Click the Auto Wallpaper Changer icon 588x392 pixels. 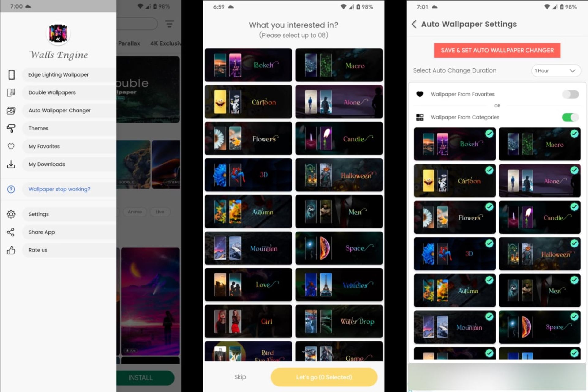[x=12, y=110]
